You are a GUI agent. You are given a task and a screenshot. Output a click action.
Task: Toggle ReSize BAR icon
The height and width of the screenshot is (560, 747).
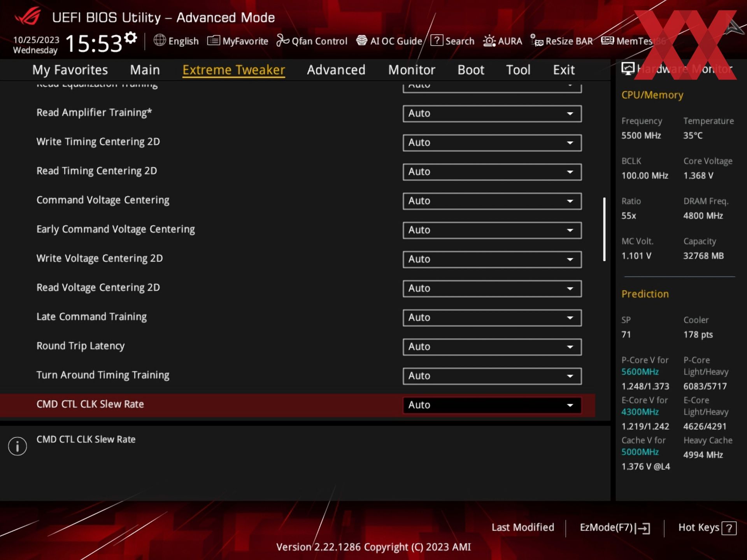pyautogui.click(x=537, y=40)
